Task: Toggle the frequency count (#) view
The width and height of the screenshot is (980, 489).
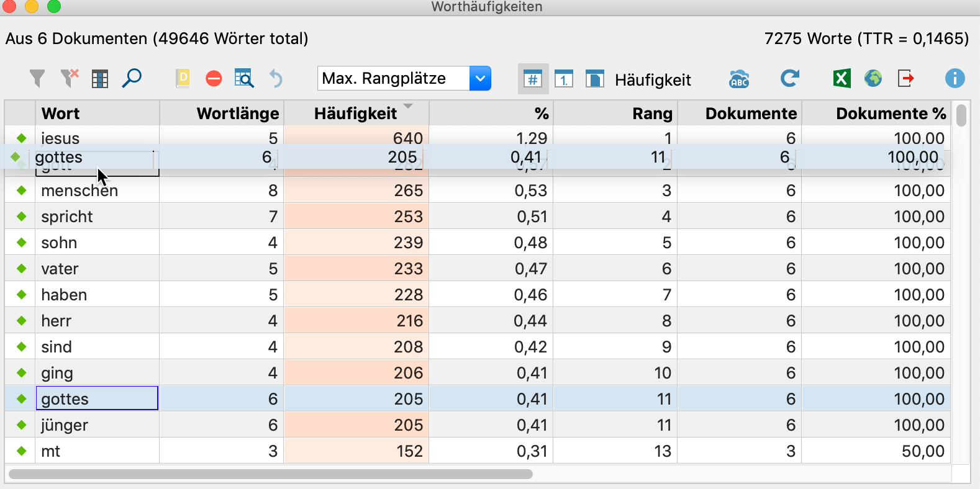Action: point(533,79)
